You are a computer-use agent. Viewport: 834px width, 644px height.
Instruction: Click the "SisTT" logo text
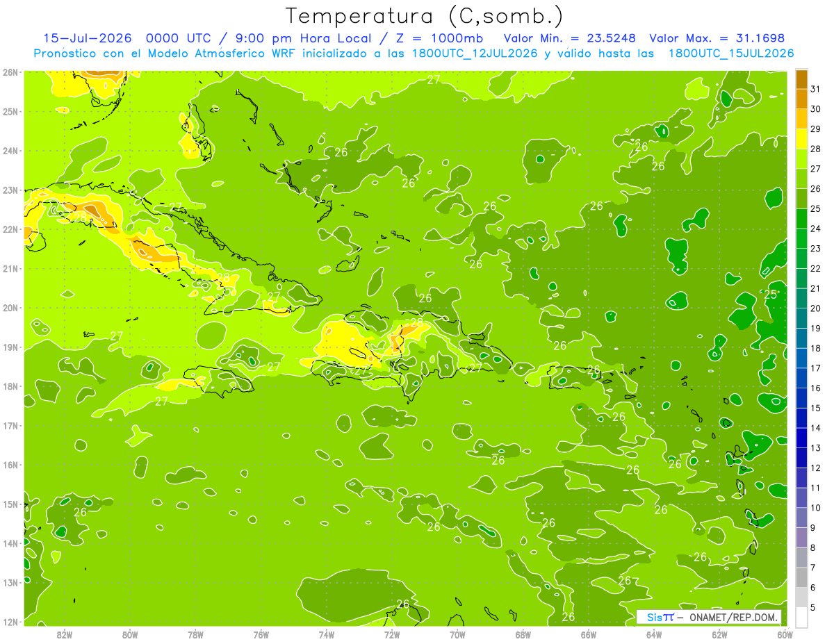pos(660,618)
